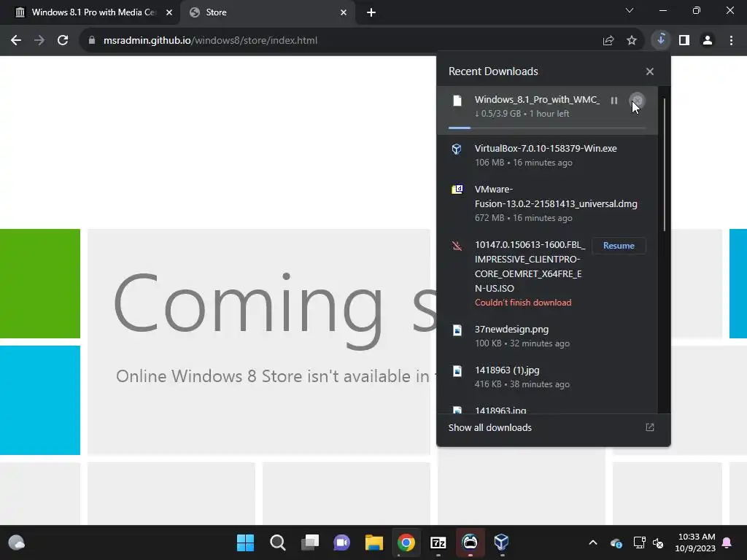The height and width of the screenshot is (560, 747).
Task: Switch to the Store tab
Action: coord(268,12)
